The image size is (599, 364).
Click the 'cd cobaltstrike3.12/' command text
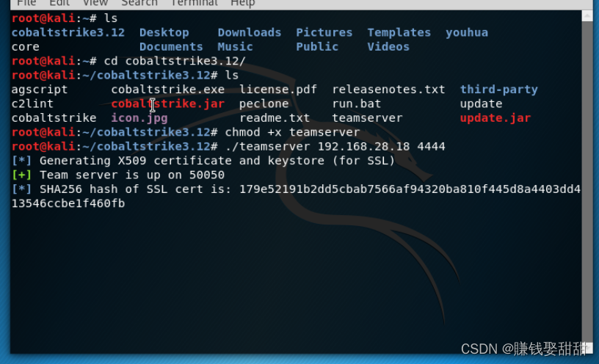tap(175, 61)
